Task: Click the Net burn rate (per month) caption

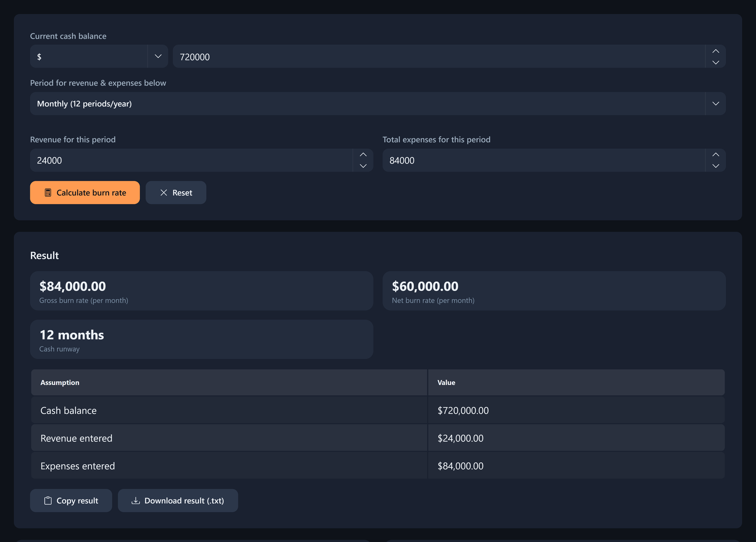Action: pos(433,300)
